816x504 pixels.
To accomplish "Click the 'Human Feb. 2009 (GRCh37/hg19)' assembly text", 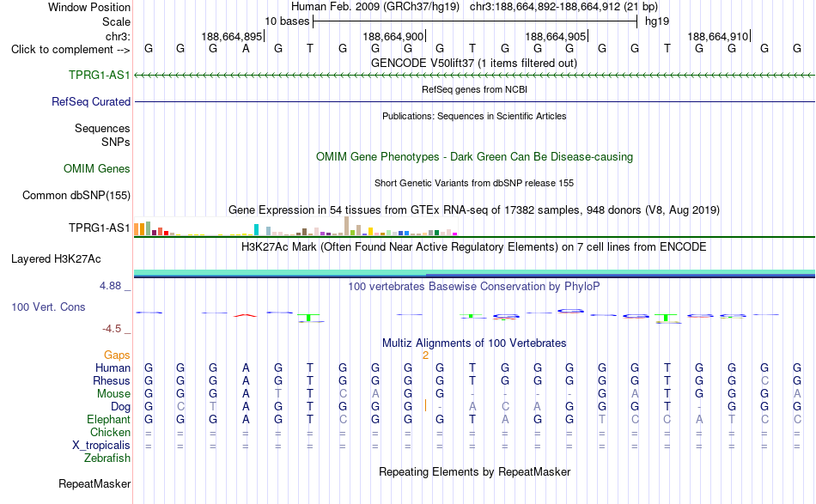I will (x=375, y=7).
